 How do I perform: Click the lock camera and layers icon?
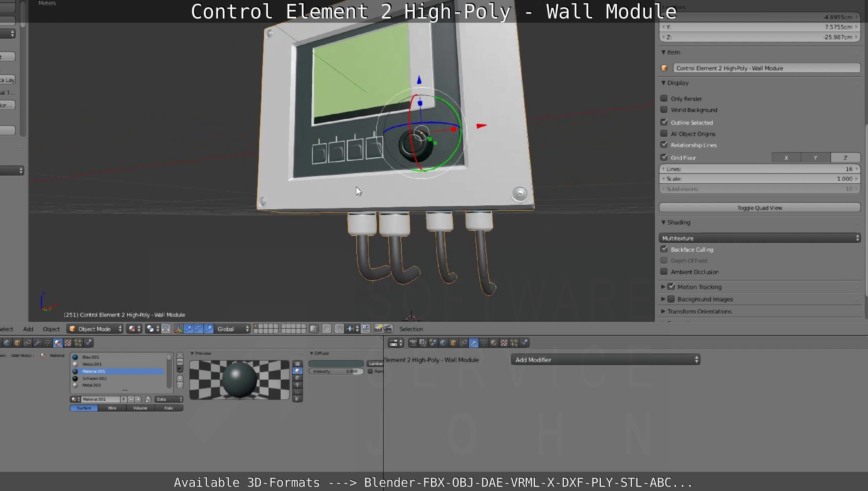pos(314,329)
